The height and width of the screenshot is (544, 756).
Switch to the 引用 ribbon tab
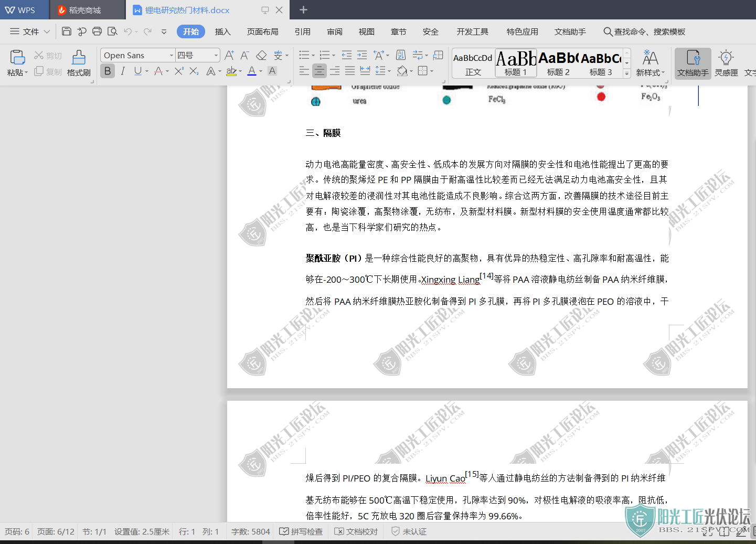(303, 31)
